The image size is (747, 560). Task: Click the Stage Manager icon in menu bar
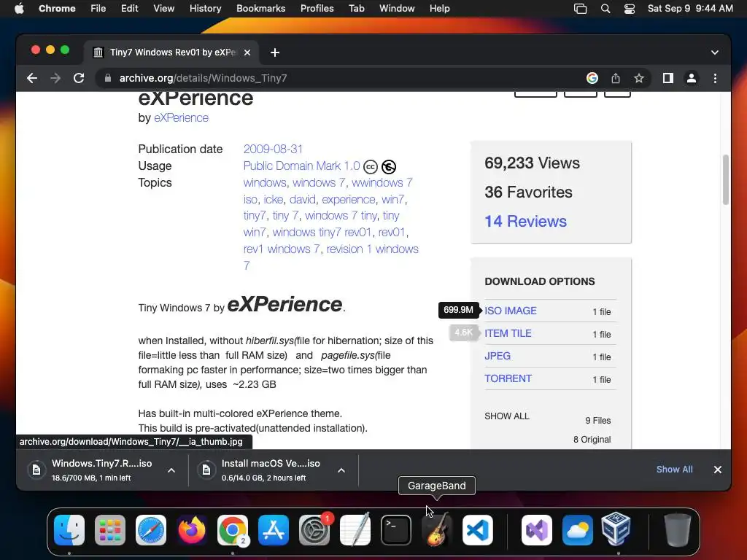(x=580, y=9)
